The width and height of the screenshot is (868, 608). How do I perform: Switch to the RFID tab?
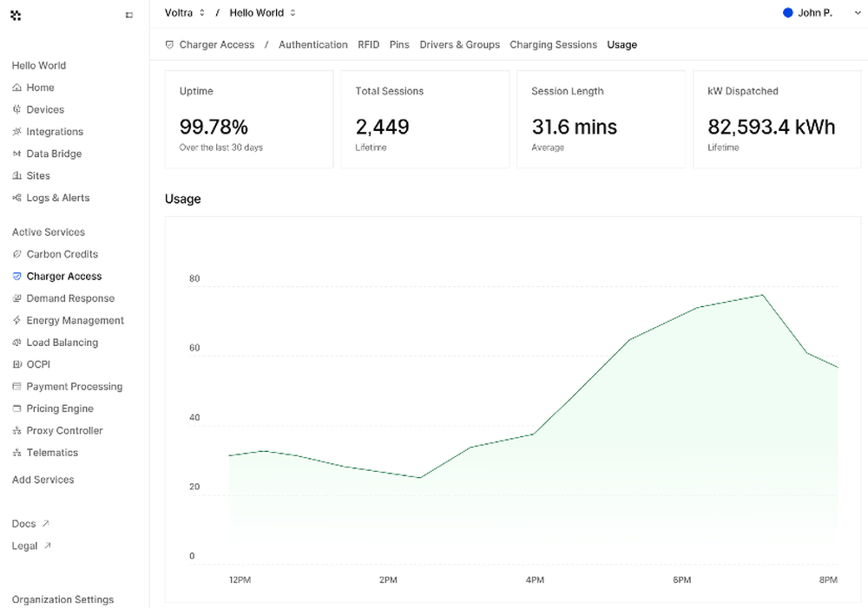pos(369,44)
